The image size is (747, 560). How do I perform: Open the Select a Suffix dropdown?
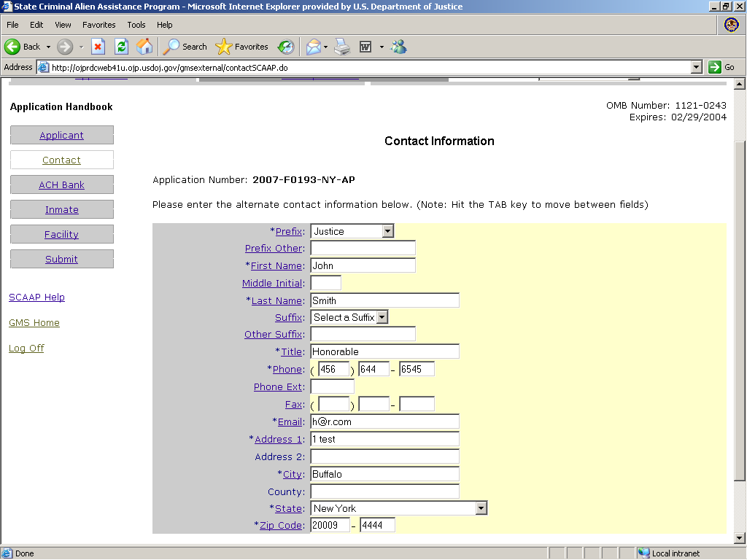(382, 317)
